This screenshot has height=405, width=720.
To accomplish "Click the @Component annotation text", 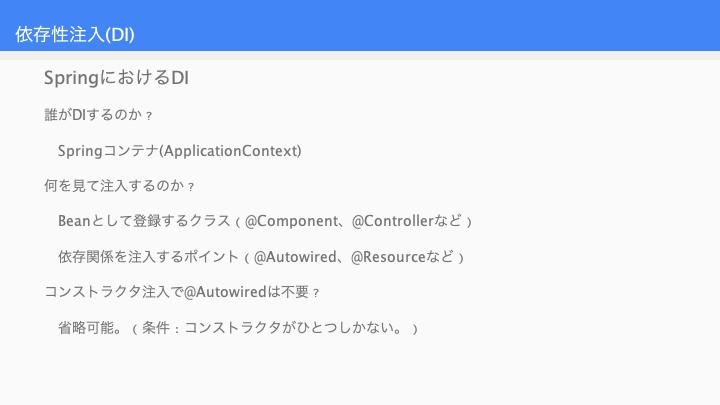I will pos(292,221).
